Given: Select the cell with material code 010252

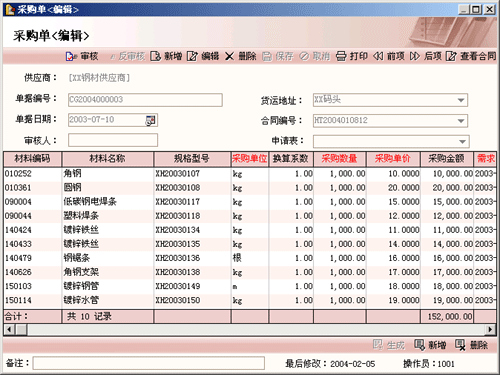Looking at the screenshot, I should (33, 174).
